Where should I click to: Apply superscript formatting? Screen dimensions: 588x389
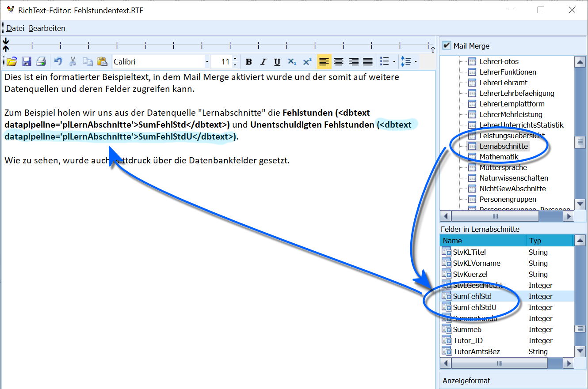[307, 62]
